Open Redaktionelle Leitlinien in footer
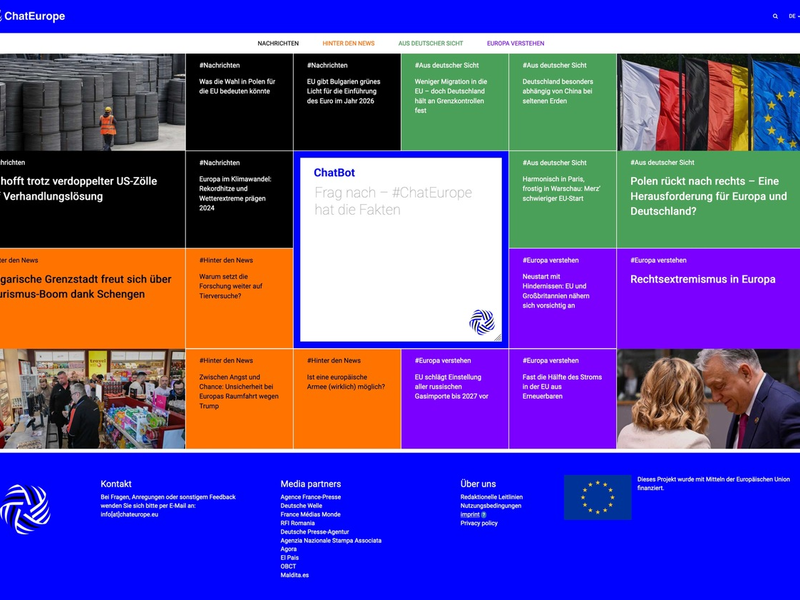The height and width of the screenshot is (600, 800). [x=491, y=497]
